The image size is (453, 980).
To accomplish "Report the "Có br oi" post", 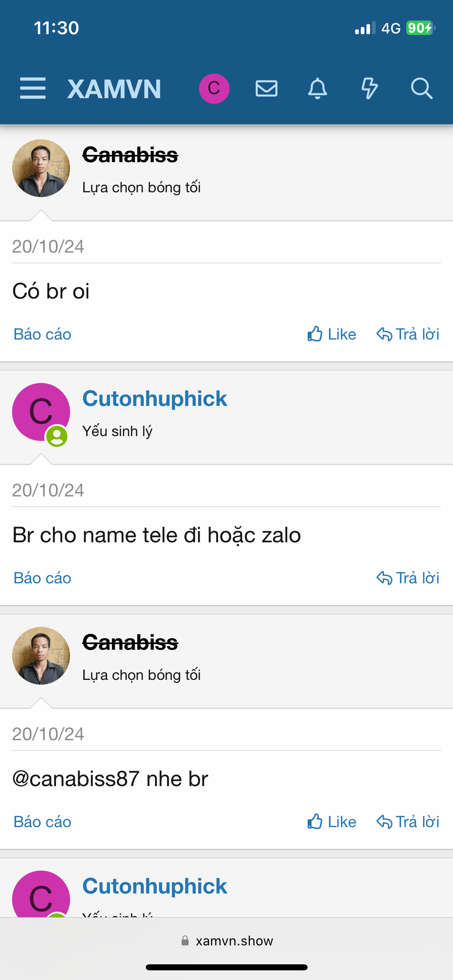I will pyautogui.click(x=42, y=334).
